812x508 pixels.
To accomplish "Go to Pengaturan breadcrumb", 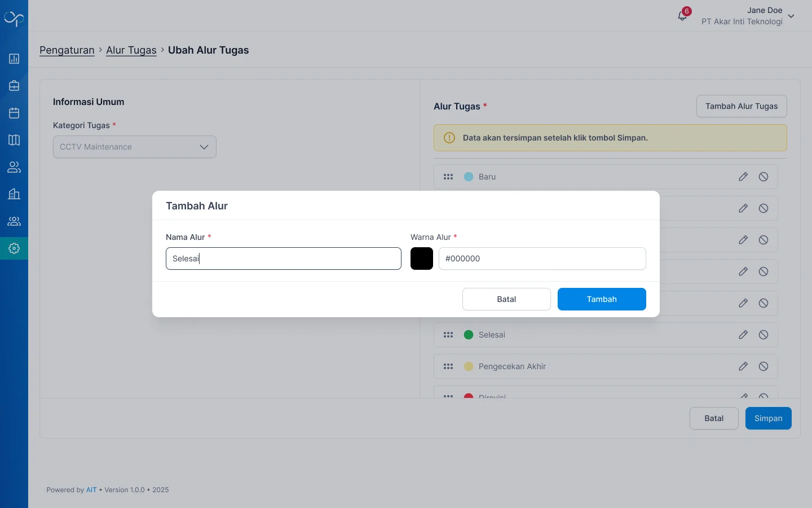I will (x=67, y=50).
